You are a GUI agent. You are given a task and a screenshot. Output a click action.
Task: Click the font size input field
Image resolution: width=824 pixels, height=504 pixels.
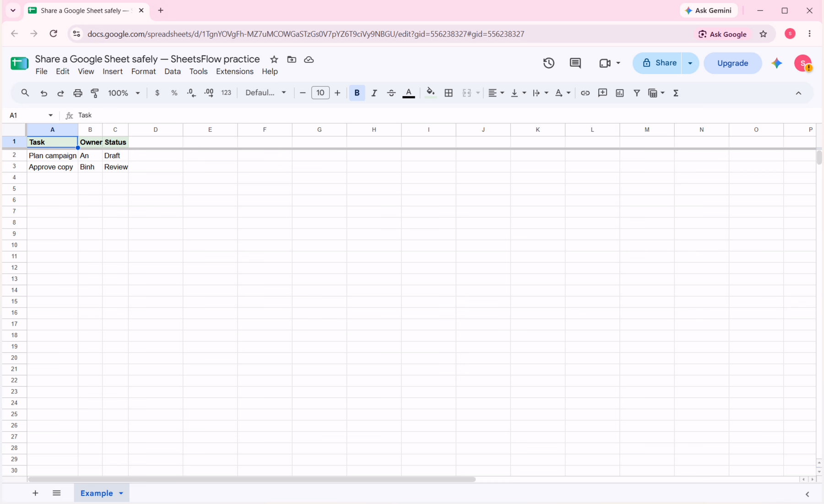point(320,93)
